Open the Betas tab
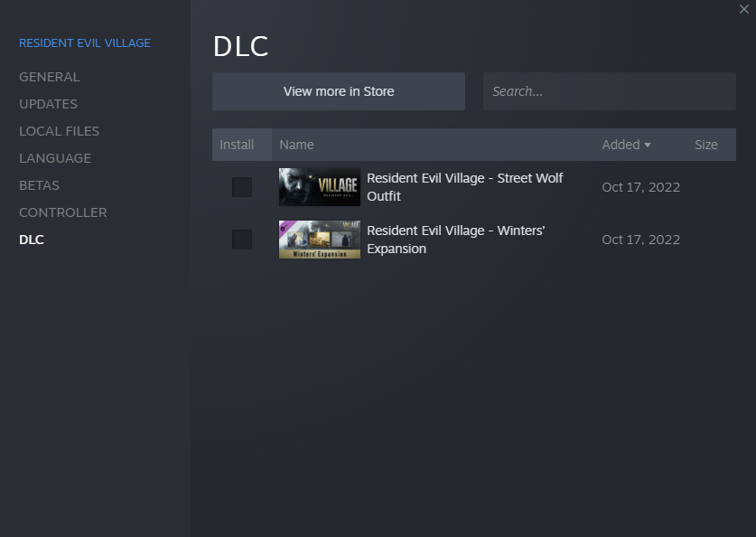This screenshot has width=756, height=537. pos(40,185)
